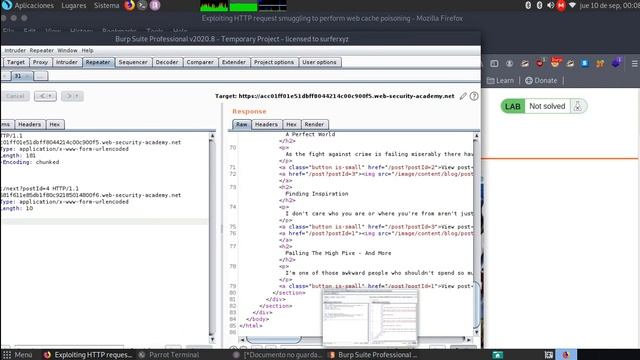Click the request pane vertical scrollbar
The width and height of the screenshot is (640, 360).
click(212, 237)
